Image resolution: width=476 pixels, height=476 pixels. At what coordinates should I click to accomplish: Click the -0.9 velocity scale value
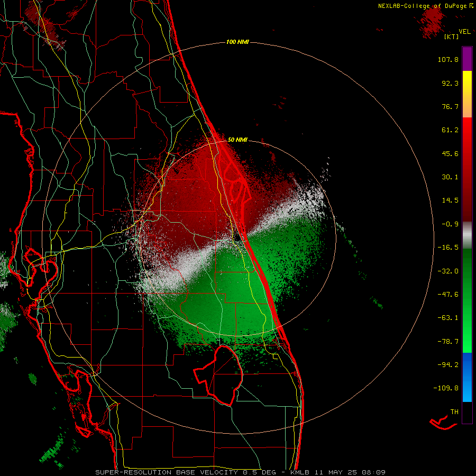(450, 224)
